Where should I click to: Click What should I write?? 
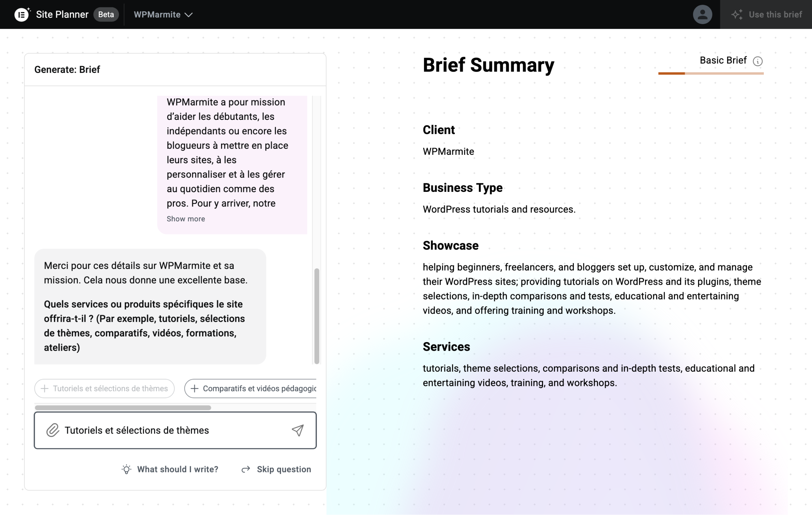170,470
